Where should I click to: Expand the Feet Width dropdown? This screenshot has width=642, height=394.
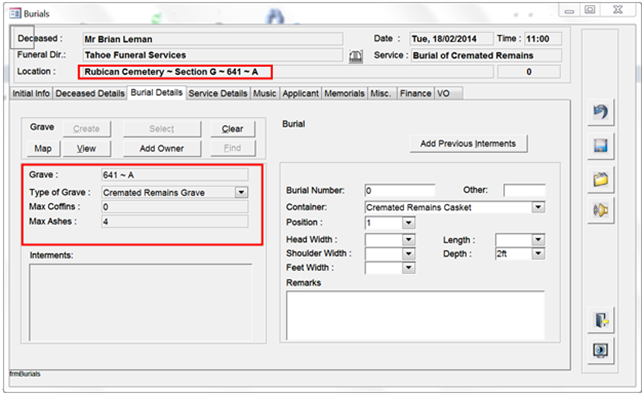(x=408, y=267)
